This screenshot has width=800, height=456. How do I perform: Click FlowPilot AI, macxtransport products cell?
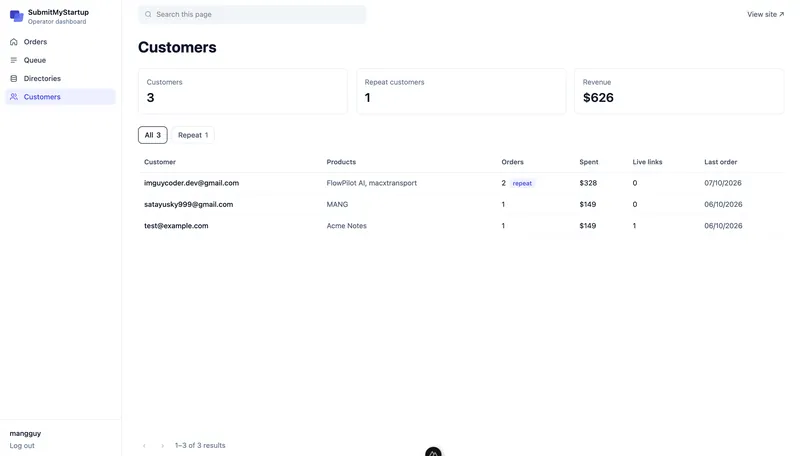click(x=371, y=183)
